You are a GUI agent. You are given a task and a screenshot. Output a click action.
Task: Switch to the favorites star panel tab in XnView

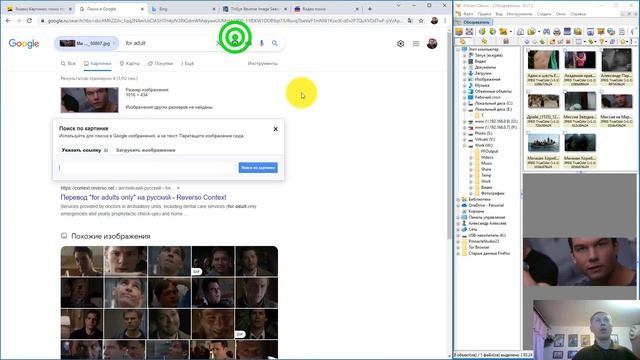click(x=484, y=41)
